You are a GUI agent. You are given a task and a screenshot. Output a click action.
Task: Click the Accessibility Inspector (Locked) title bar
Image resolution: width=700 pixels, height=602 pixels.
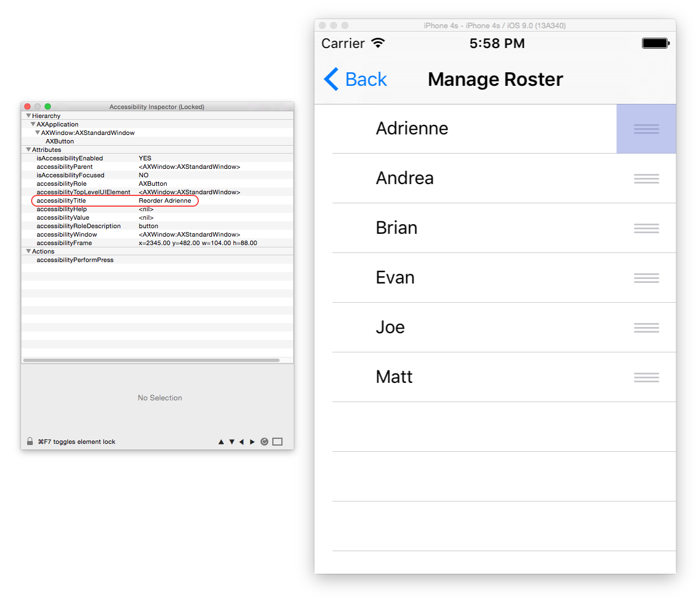157,106
